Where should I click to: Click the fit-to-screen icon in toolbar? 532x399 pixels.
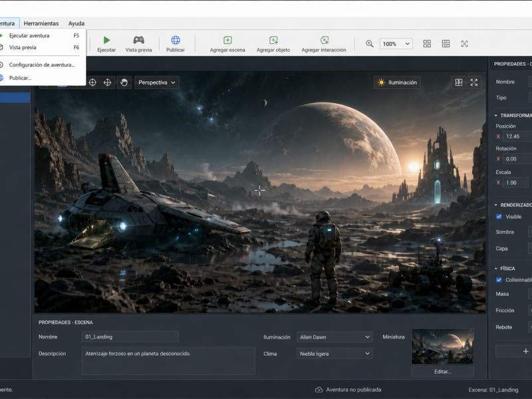coord(464,43)
